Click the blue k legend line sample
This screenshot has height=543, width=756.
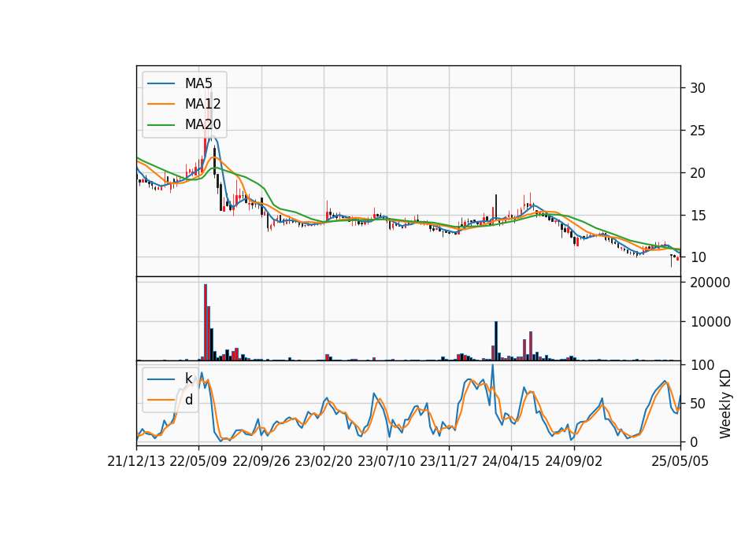[x=161, y=379]
